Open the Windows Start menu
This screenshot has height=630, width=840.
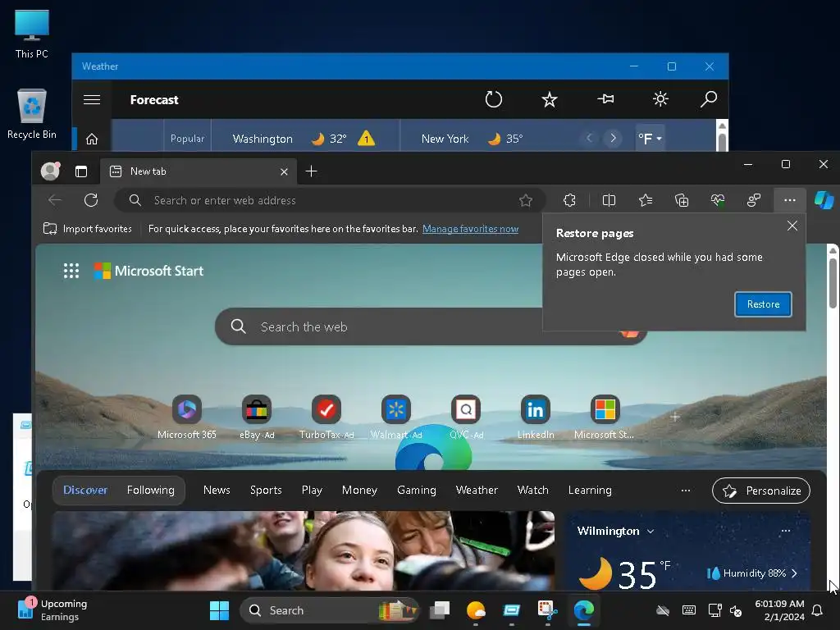pos(219,610)
